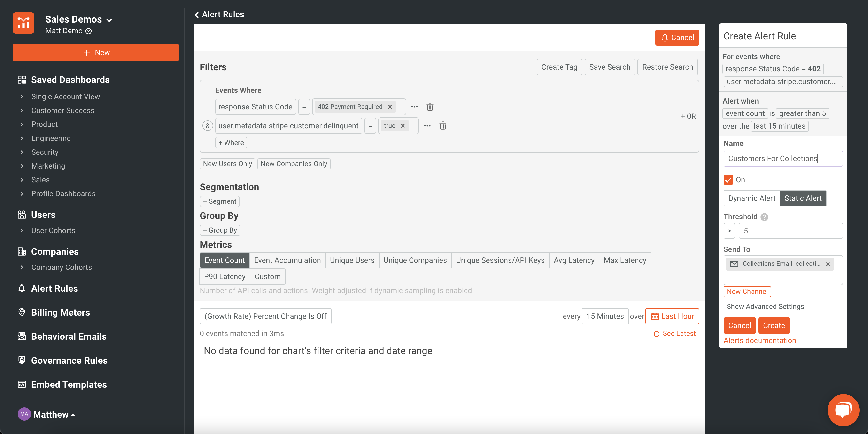Screen dimensions: 868x434
Task: Remove Collections Email channel from Send To
Action: [828, 264]
